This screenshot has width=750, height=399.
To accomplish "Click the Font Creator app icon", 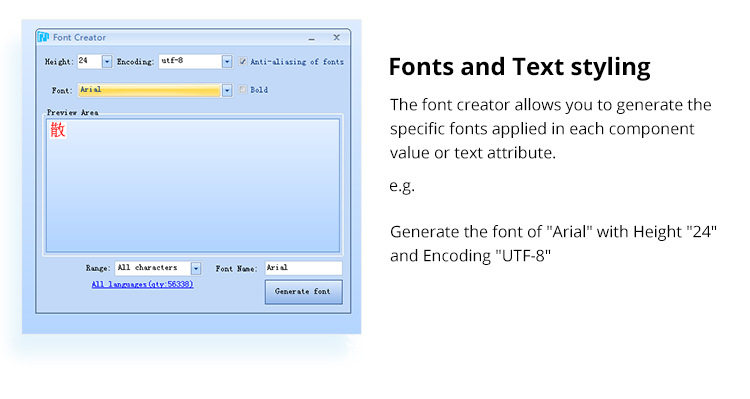I will 44,37.
